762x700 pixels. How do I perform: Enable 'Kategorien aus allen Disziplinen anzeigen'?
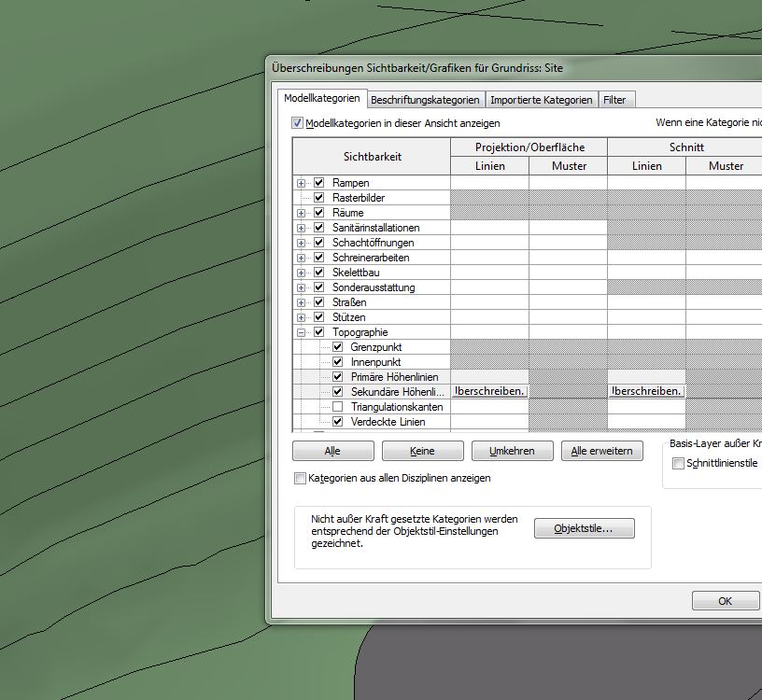300,479
